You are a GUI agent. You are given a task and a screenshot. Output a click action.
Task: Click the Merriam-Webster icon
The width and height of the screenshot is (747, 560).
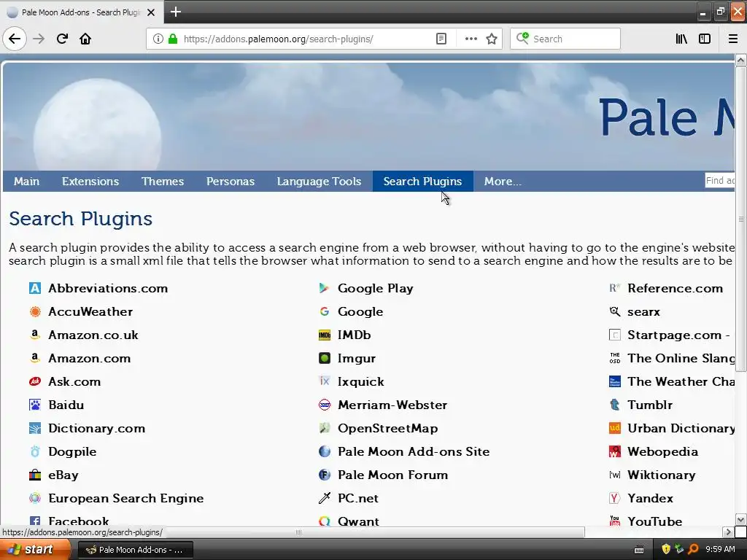click(x=325, y=405)
